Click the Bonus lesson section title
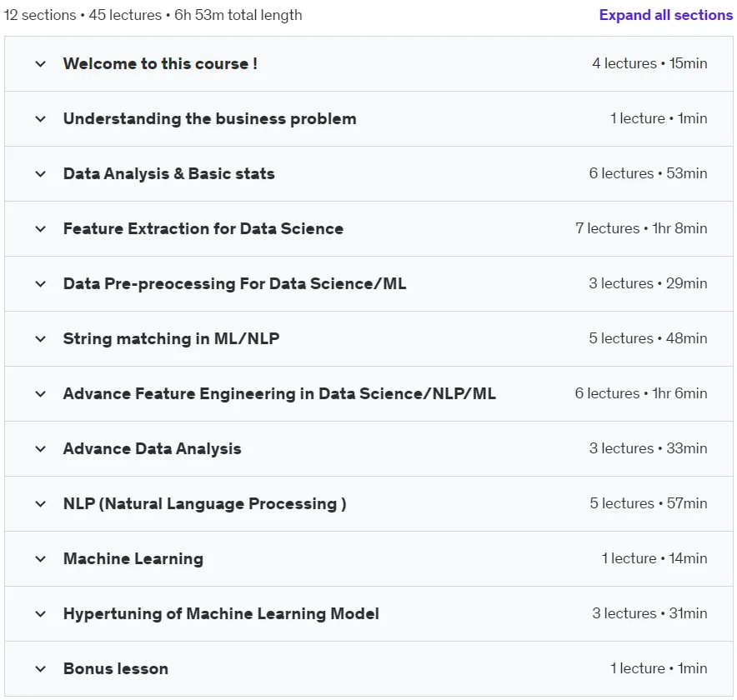The image size is (737, 700). click(x=116, y=668)
